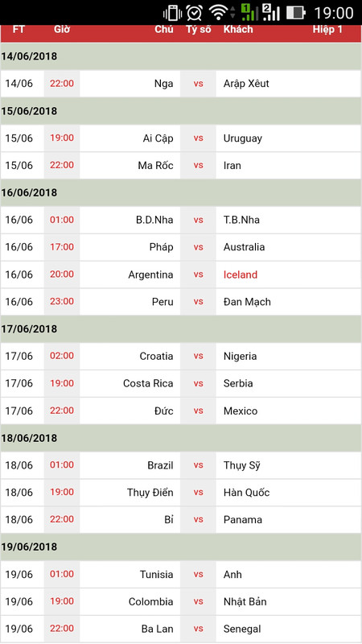Tap the 14/06/2018 date section header
Screen dimensions: 362x644
click(181, 56)
